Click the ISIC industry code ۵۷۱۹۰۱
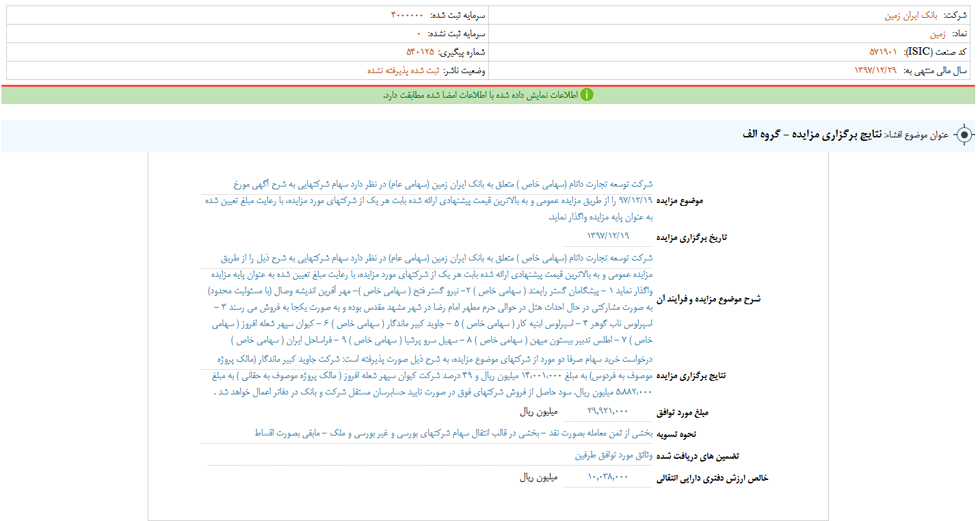 coord(883,52)
